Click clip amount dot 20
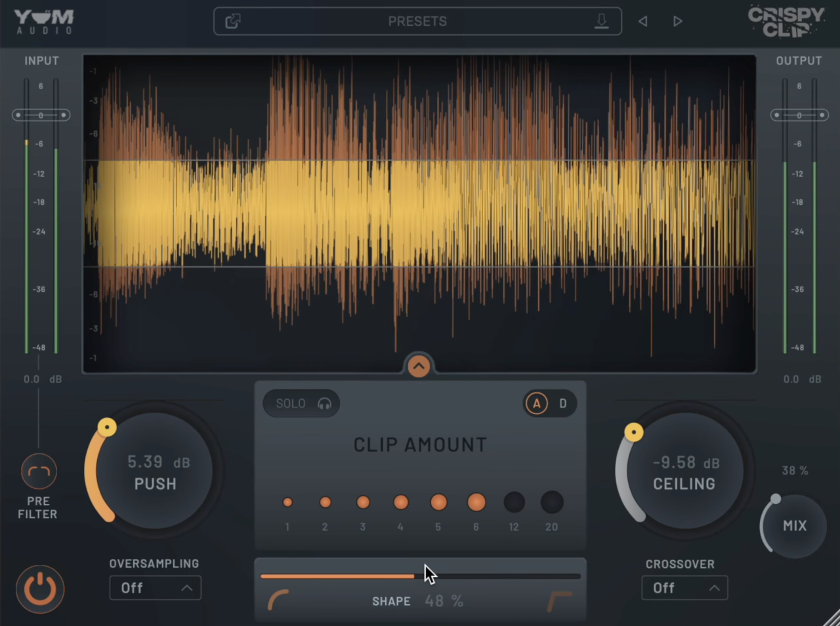840x626 pixels. pos(552,503)
